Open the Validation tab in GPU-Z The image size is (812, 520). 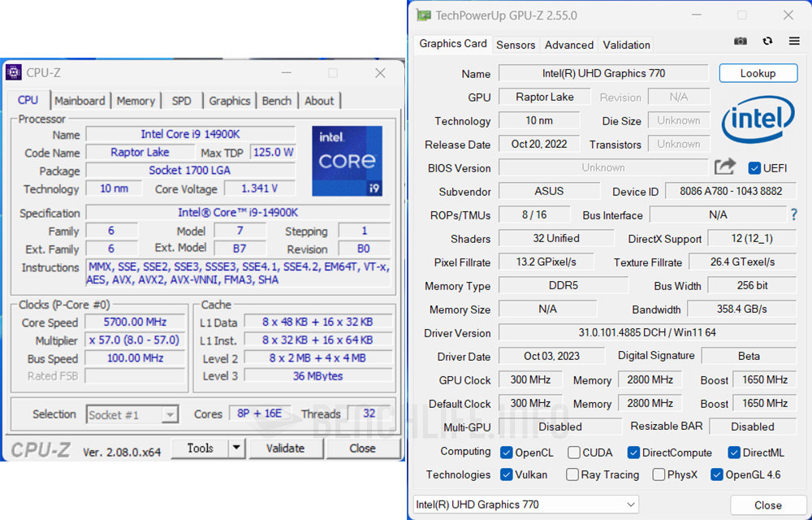(626, 45)
